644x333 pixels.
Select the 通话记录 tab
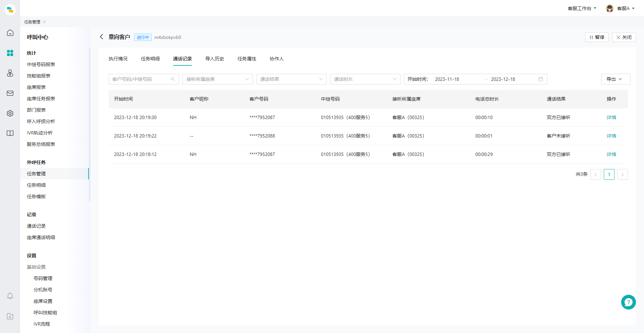182,59
